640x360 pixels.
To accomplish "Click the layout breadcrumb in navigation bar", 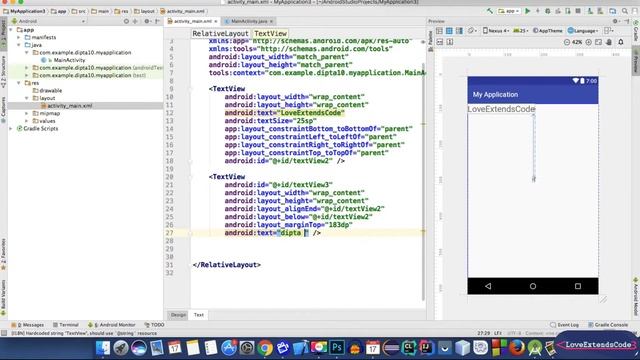I will pyautogui.click(x=144, y=11).
